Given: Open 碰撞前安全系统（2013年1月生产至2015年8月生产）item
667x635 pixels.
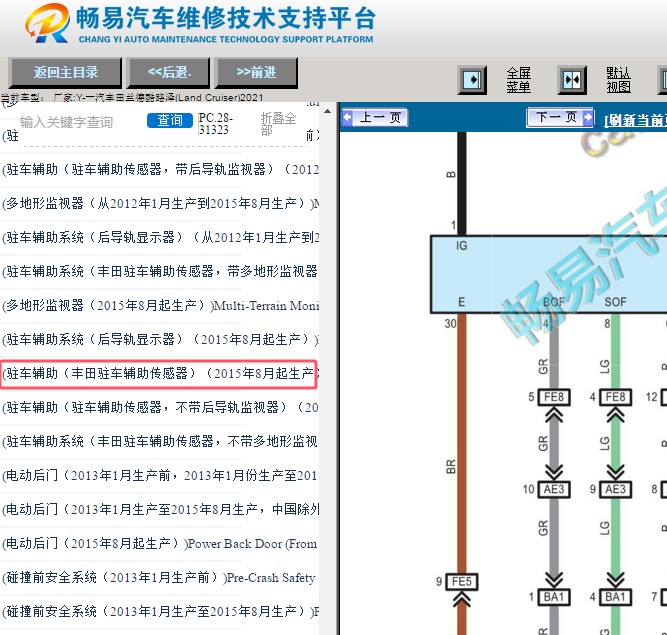Looking at the screenshot, I should pyautogui.click(x=160, y=612).
